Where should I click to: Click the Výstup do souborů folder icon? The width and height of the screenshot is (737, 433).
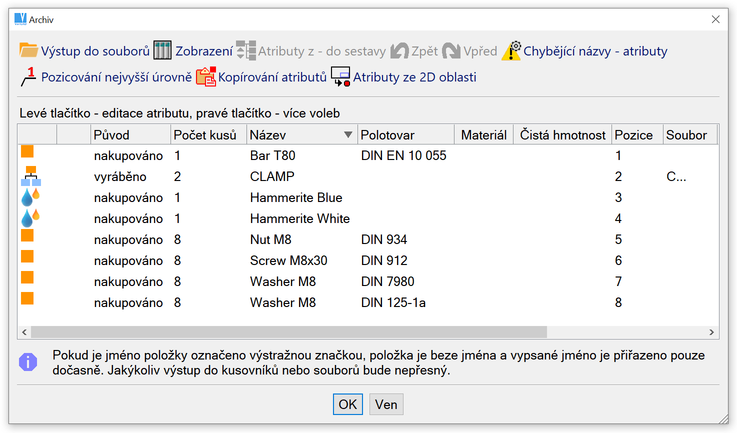click(28, 51)
